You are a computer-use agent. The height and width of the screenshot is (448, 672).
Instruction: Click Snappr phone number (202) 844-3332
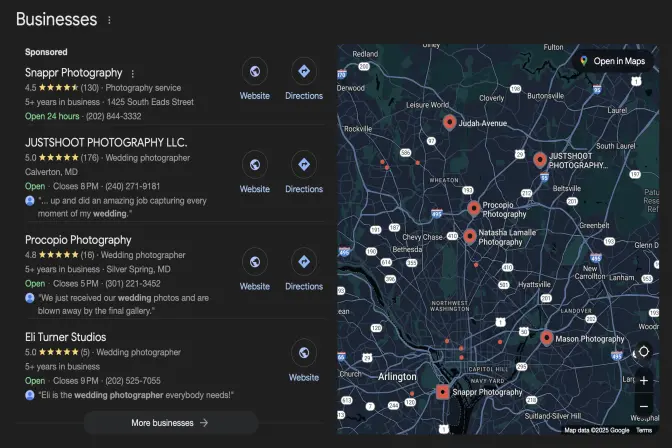[x=114, y=116]
